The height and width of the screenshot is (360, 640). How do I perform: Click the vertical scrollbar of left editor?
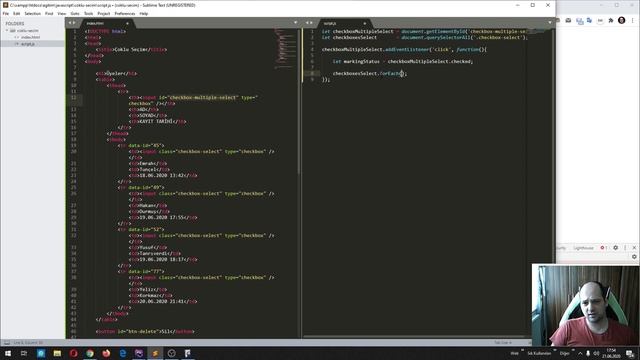pyautogui.click(x=299, y=102)
